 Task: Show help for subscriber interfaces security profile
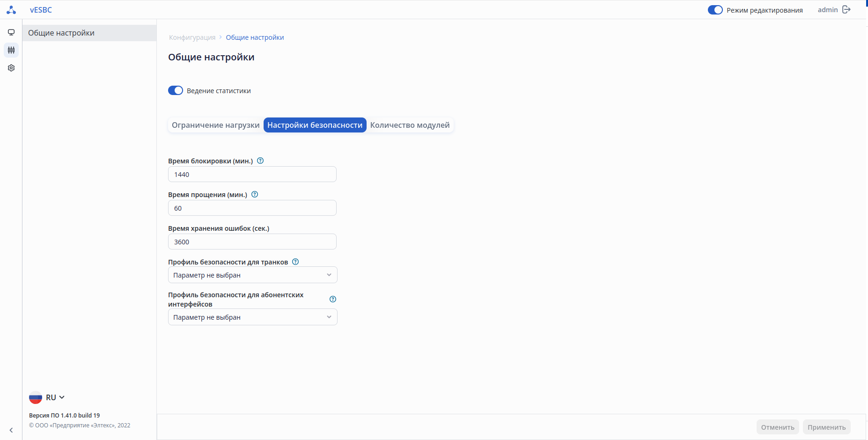point(333,299)
